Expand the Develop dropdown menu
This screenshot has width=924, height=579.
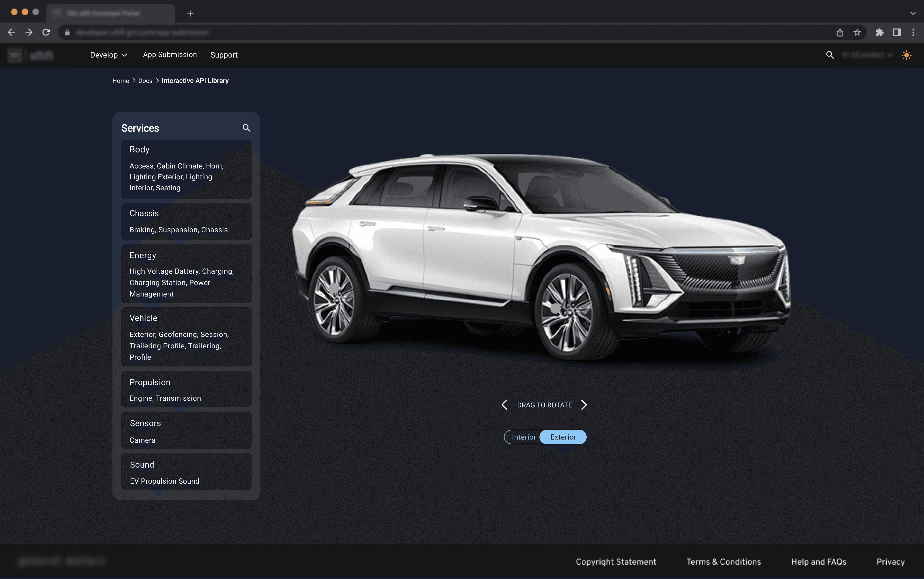pyautogui.click(x=108, y=55)
